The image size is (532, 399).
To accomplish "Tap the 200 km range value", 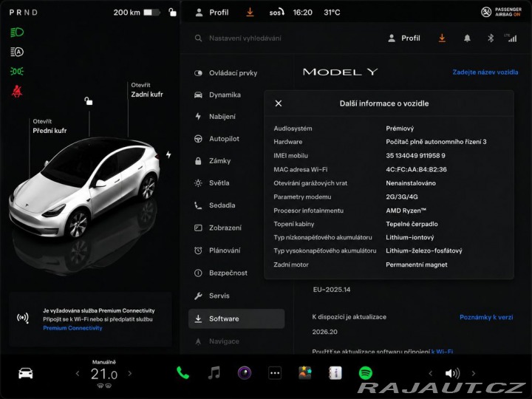I will click(x=126, y=13).
